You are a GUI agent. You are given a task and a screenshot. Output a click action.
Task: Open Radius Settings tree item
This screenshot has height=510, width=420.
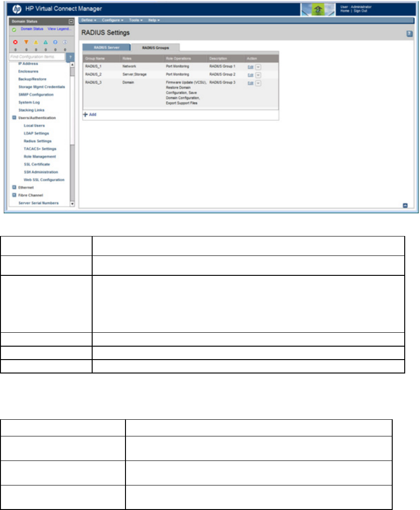pos(38,141)
